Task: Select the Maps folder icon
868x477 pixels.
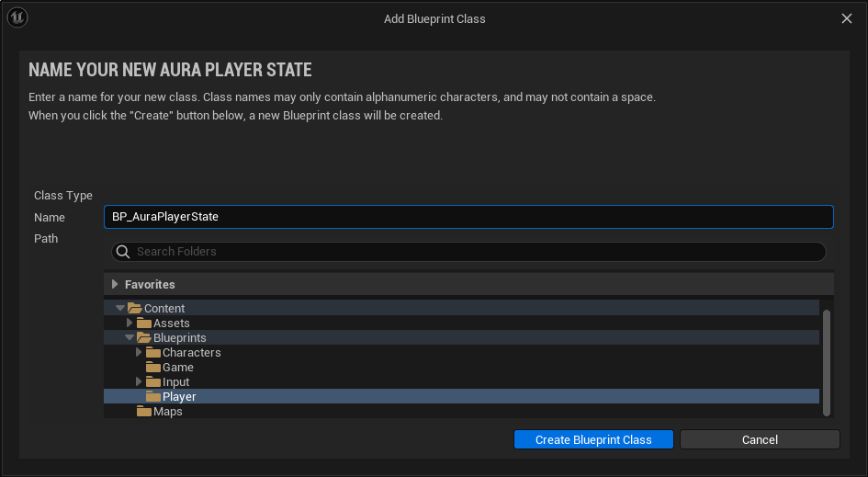Action: tap(143, 412)
